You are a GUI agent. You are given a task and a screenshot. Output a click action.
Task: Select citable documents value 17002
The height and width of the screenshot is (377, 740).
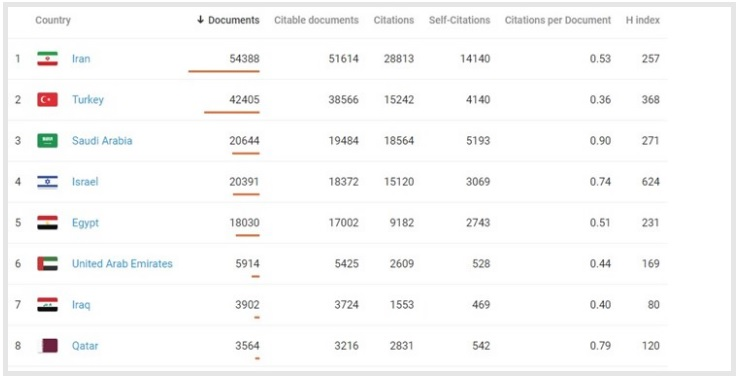click(x=344, y=223)
